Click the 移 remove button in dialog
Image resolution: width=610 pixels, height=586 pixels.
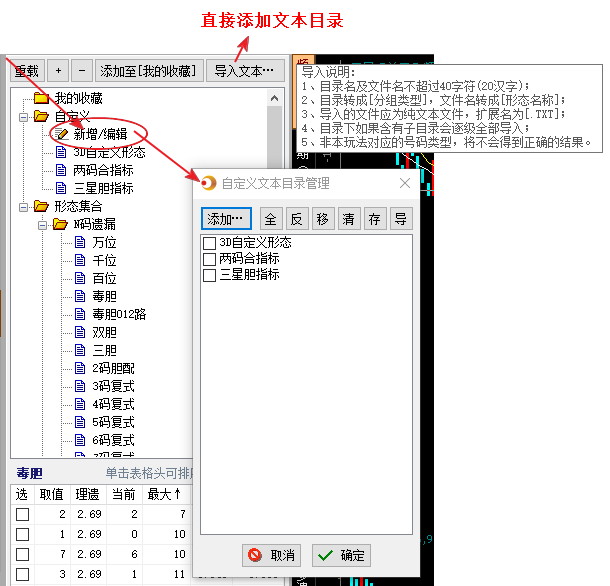[322, 218]
